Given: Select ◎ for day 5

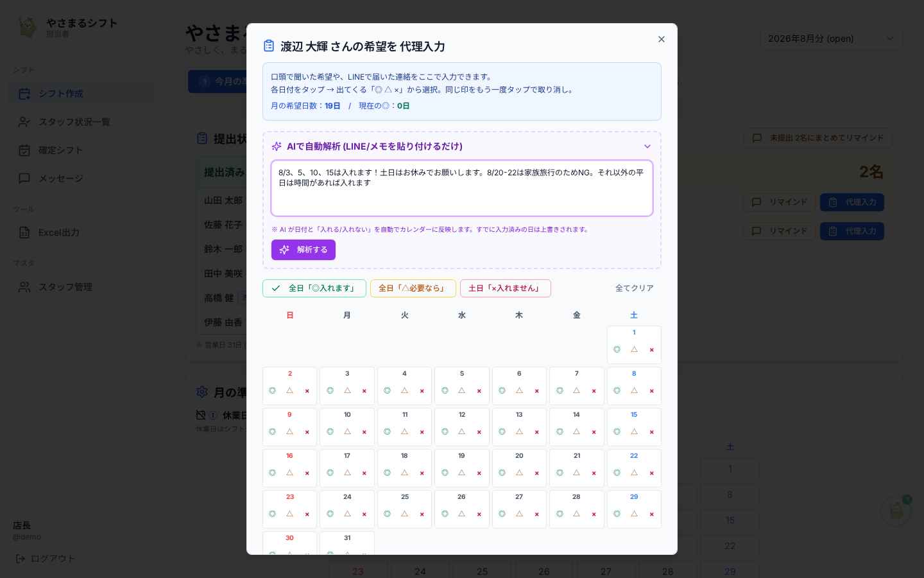Looking at the screenshot, I should point(445,390).
